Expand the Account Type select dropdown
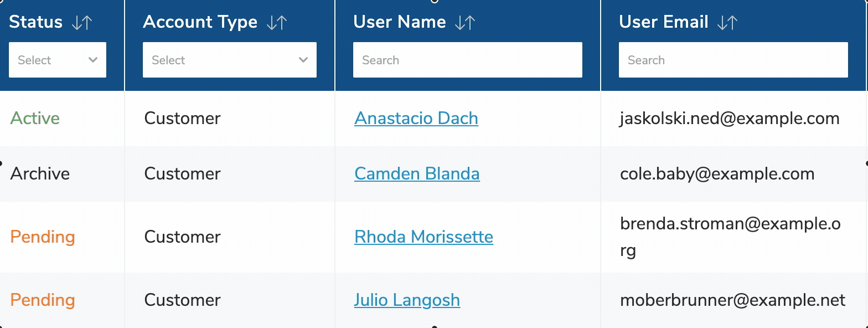The width and height of the screenshot is (868, 328). click(230, 60)
